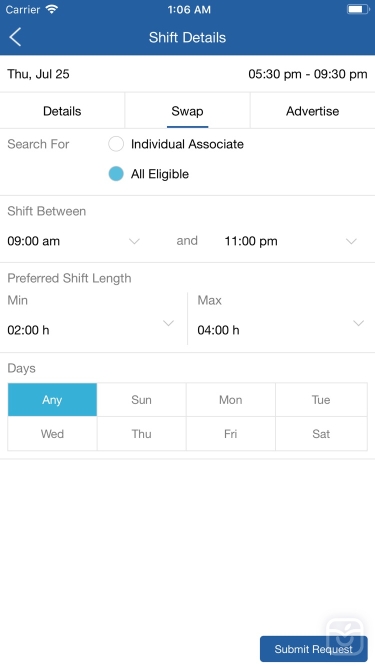Screen dimensions: 375x667
Task: Toggle the Any day option
Action: pos(52,399)
